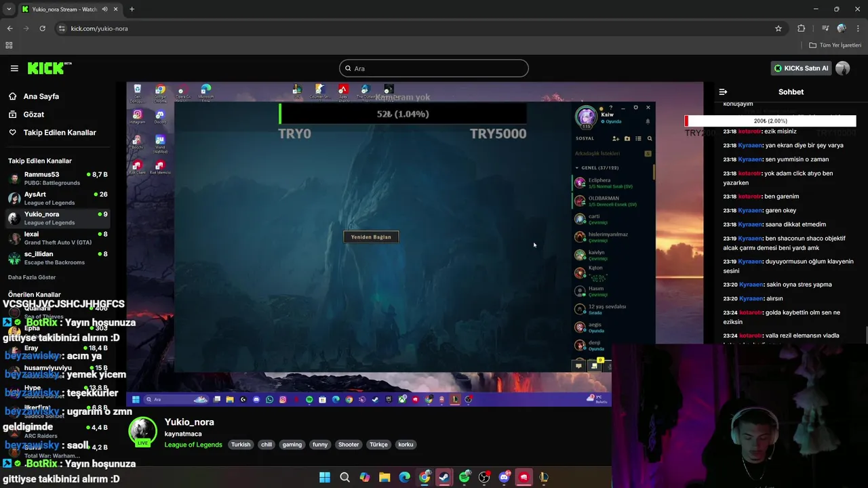
Task: Open sc_illidan channel in sidebar
Action: pyautogui.click(x=58, y=258)
